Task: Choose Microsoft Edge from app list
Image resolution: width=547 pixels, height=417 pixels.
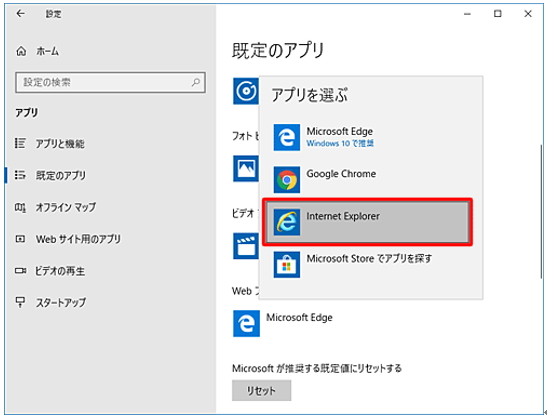Action: [x=367, y=137]
